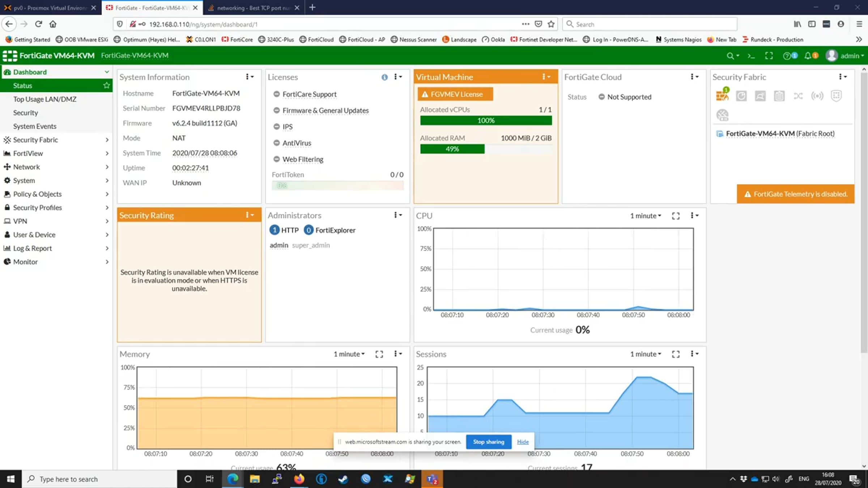Expand the Policy & Objects menu
This screenshot has height=488, width=868.
tap(56, 194)
